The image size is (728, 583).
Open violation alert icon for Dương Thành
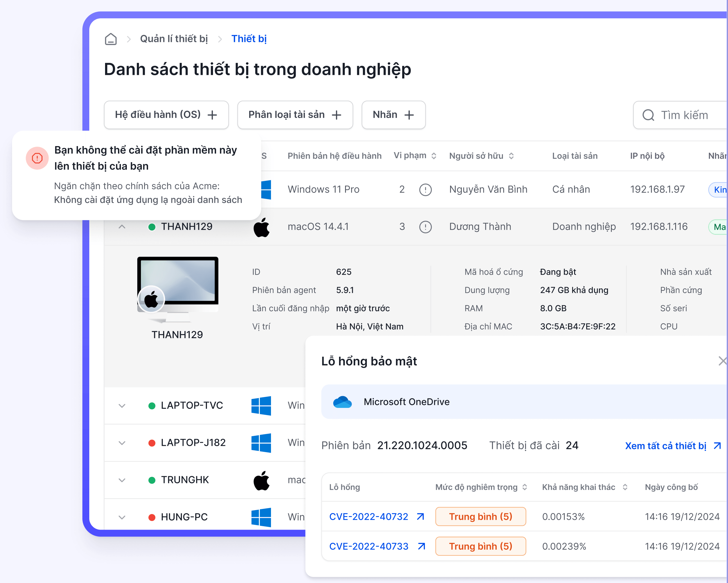(x=425, y=227)
